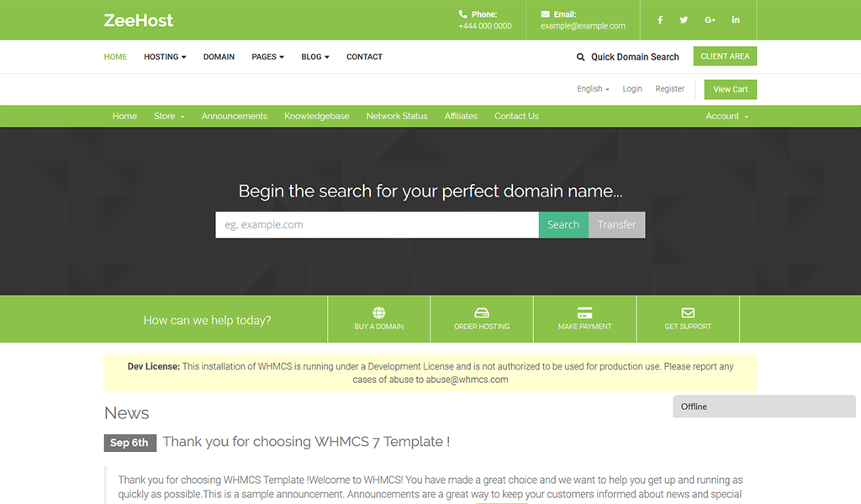Screen dimensions: 861x504
Task: Expand the Account dropdown menu
Action: [x=725, y=116]
